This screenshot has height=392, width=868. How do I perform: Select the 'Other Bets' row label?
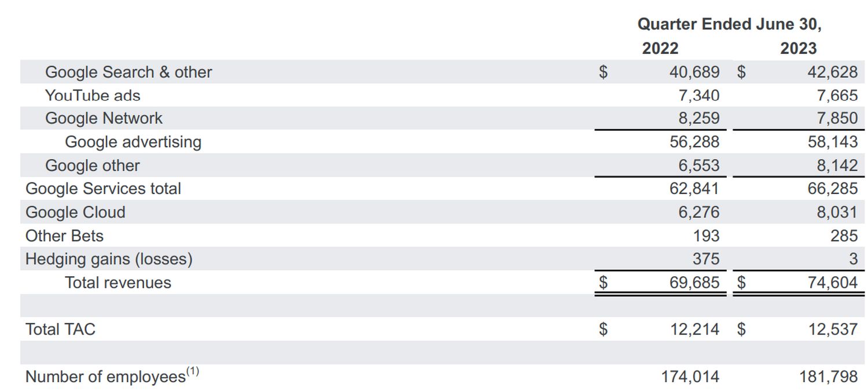(x=64, y=236)
